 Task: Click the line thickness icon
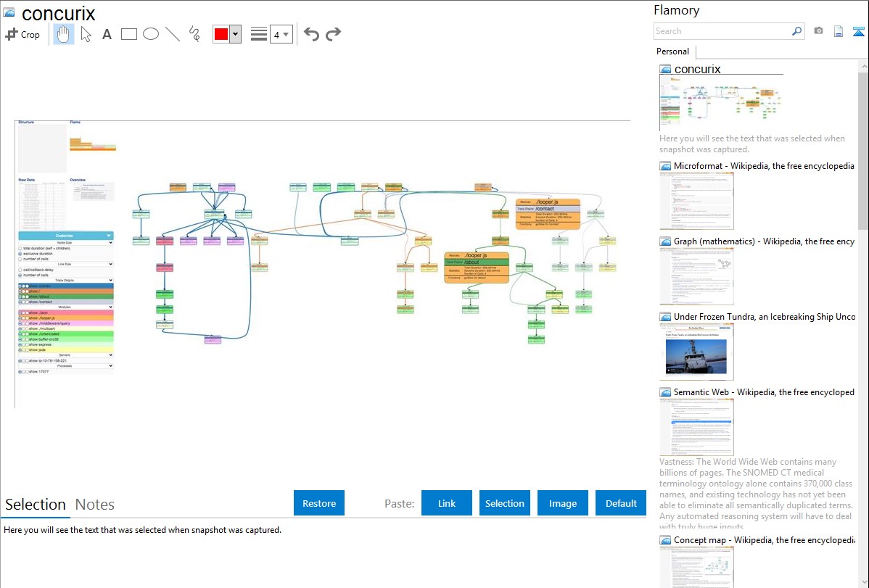click(258, 34)
